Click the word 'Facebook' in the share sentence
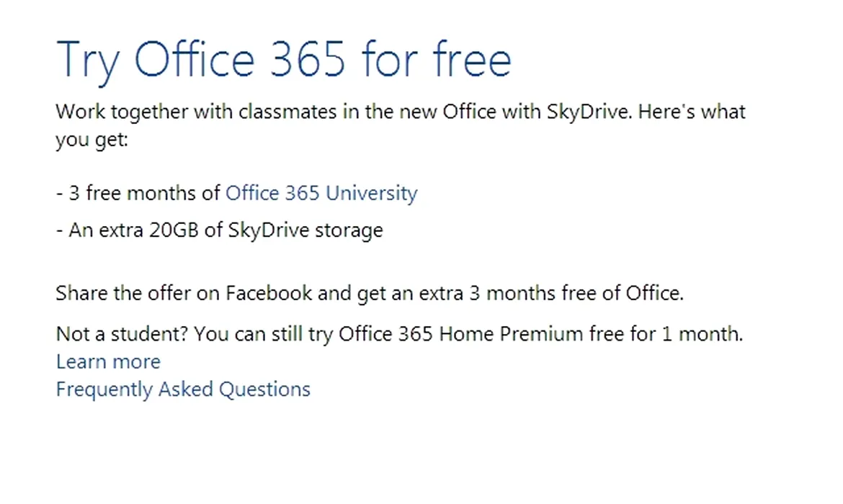843x504 pixels. pos(269,294)
